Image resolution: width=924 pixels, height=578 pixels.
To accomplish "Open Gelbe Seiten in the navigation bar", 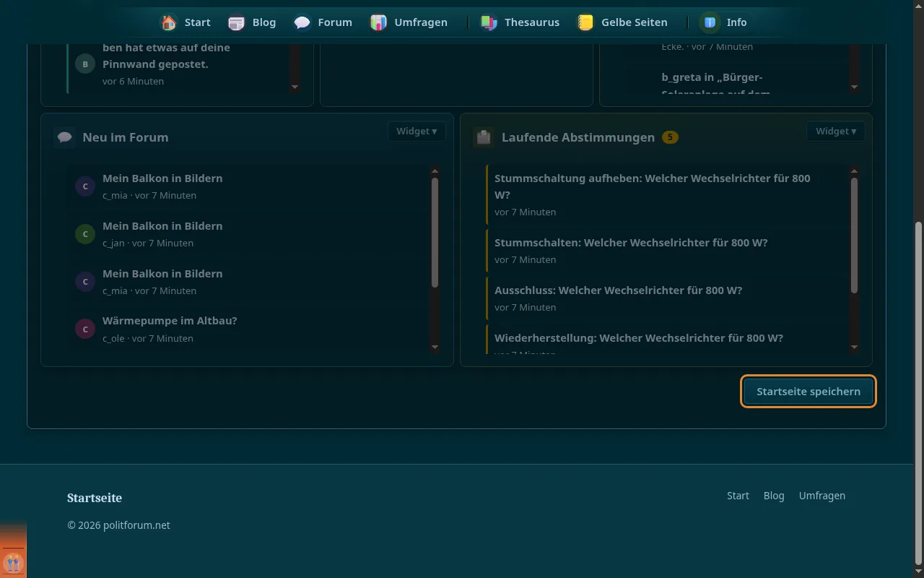I will coord(622,22).
